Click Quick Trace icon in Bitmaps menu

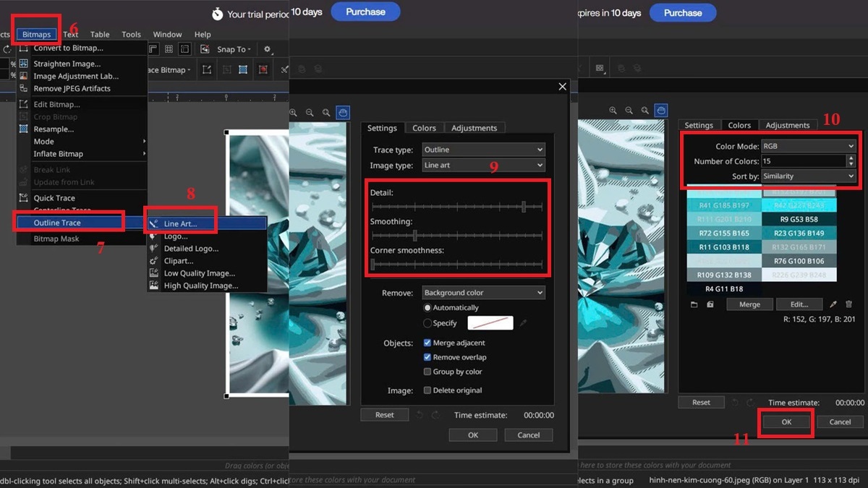click(24, 197)
